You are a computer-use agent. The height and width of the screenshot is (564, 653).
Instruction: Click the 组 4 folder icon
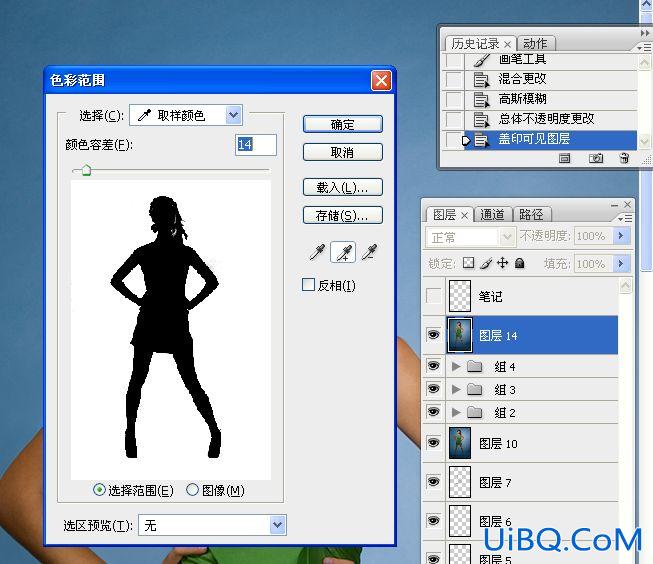pyautogui.click(x=474, y=367)
